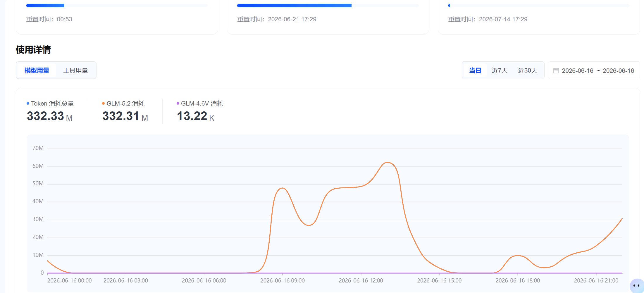Click the 20M y-axis label

coord(38,237)
